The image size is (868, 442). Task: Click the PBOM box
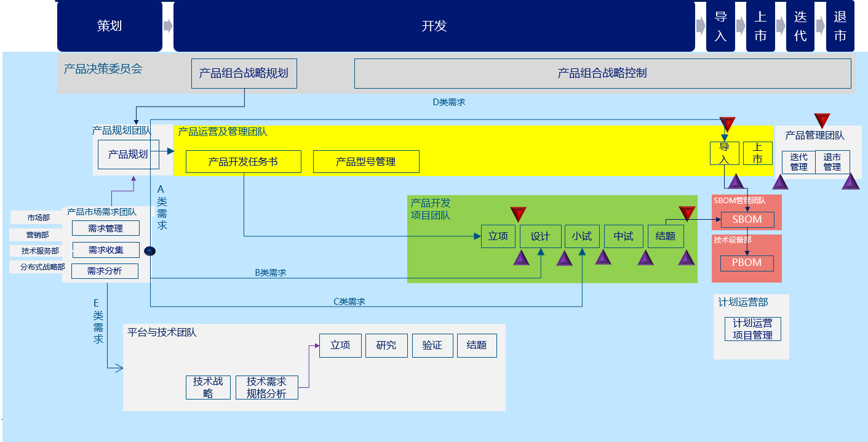click(x=747, y=263)
